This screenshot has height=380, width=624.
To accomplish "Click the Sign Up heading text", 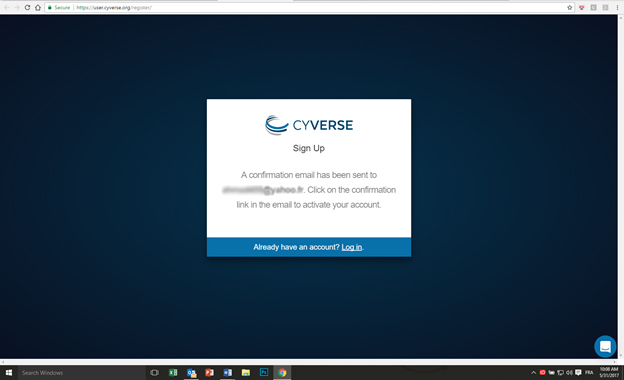I will tap(309, 148).
